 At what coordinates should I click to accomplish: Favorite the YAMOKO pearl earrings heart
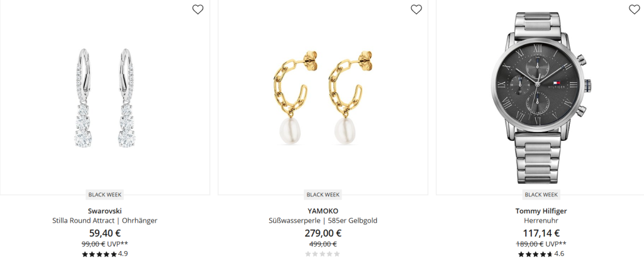(416, 9)
